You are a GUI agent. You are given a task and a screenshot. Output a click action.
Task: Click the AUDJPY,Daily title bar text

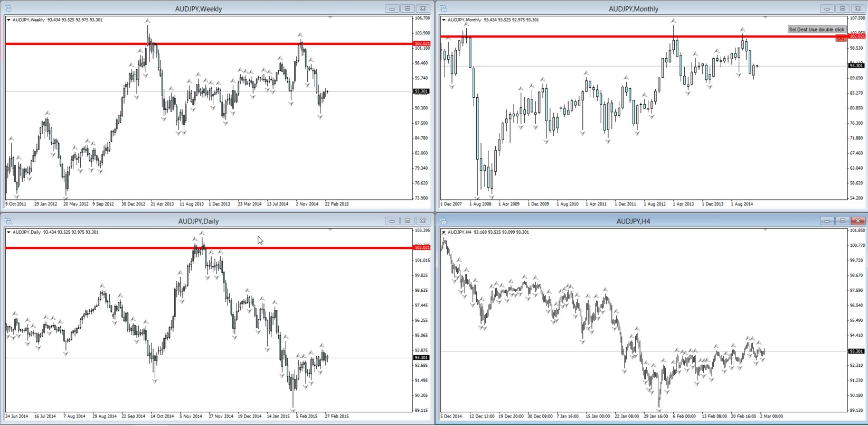click(x=199, y=221)
